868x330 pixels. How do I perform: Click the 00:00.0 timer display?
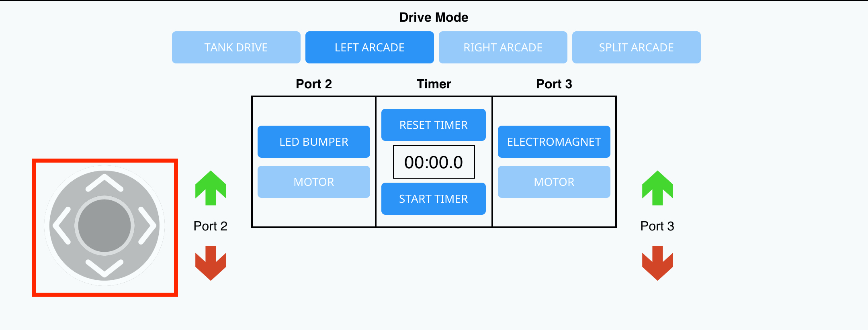(x=433, y=161)
